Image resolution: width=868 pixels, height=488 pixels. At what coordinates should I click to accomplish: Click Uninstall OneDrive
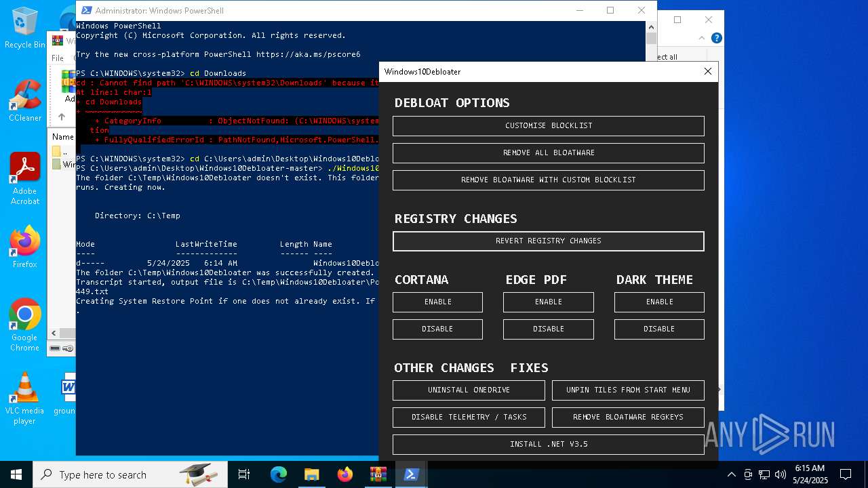pos(469,390)
